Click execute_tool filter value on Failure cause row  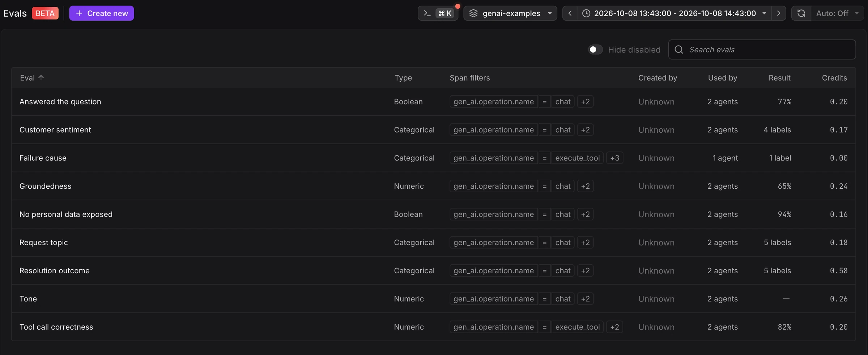[x=578, y=158]
